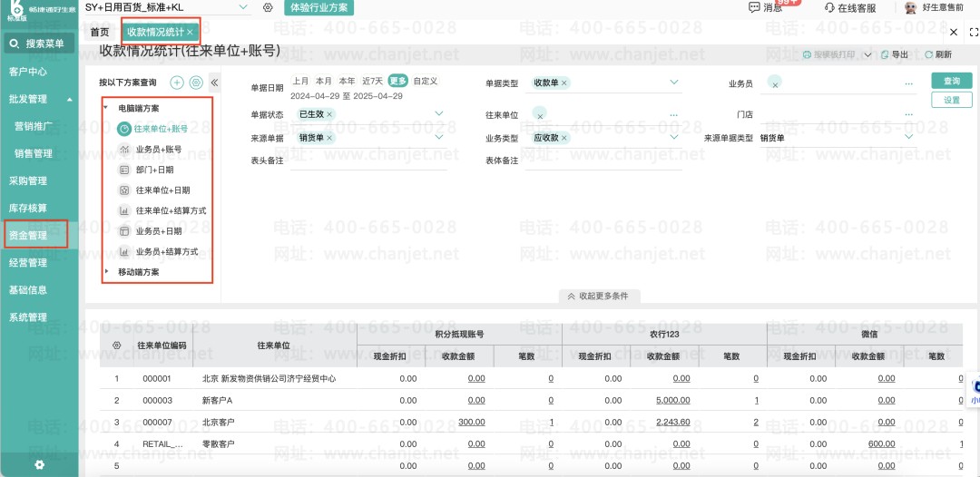Click the add query scheme plus icon
This screenshot has width=980, height=477.
pos(177,83)
